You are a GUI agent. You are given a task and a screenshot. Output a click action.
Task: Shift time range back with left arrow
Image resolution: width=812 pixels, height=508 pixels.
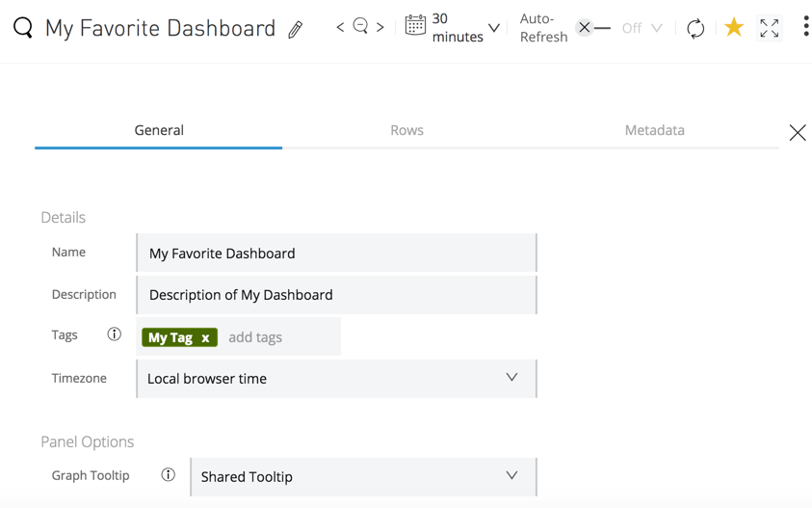340,28
